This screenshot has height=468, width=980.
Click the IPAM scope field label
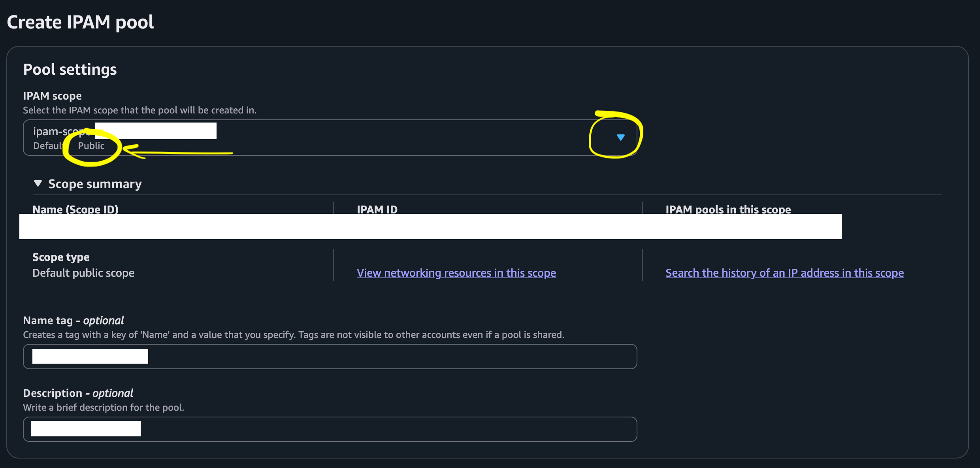52,96
